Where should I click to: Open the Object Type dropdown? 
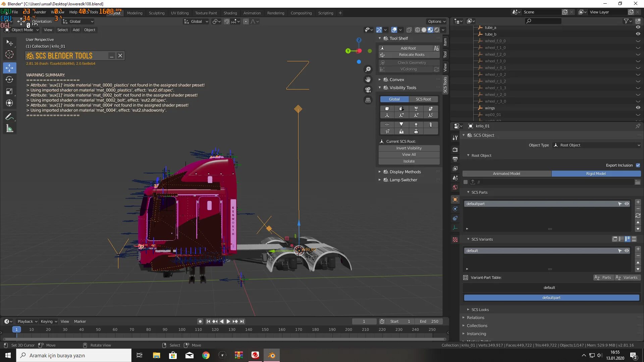596,145
